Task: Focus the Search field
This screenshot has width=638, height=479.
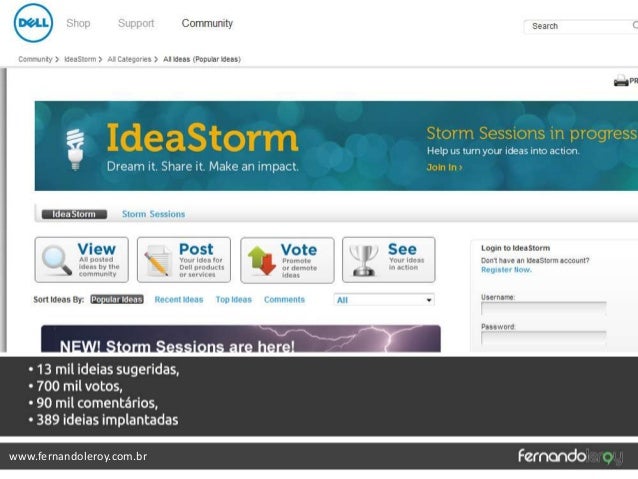Action: [581, 26]
